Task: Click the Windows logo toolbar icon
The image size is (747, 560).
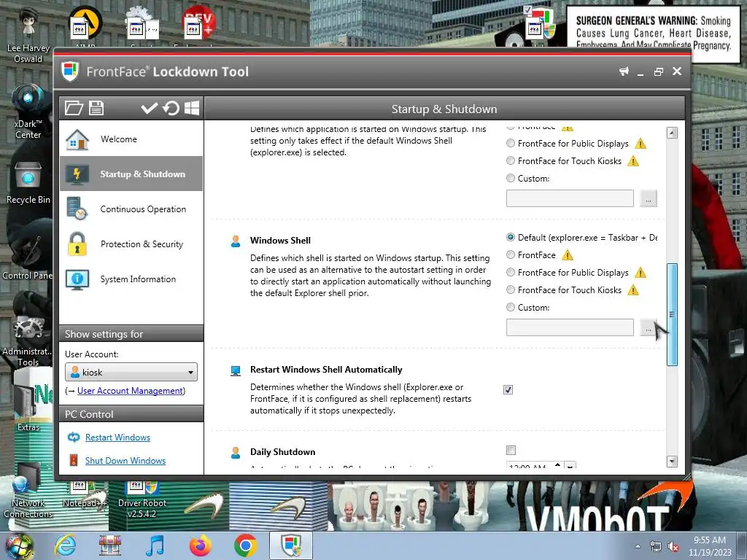Action: pos(192,108)
